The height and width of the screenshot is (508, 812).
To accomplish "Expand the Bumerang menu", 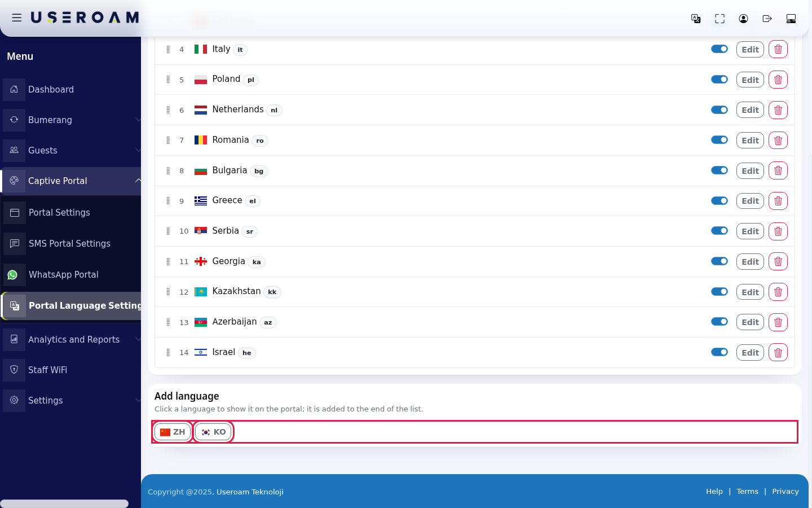I will (70, 120).
